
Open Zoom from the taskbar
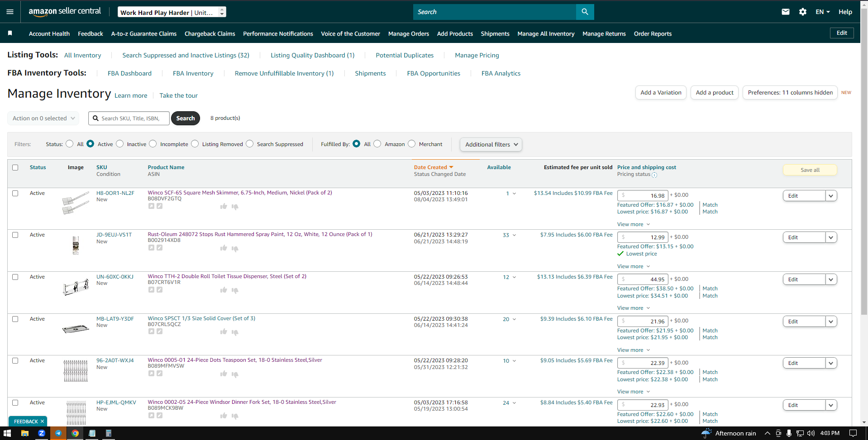(x=42, y=433)
